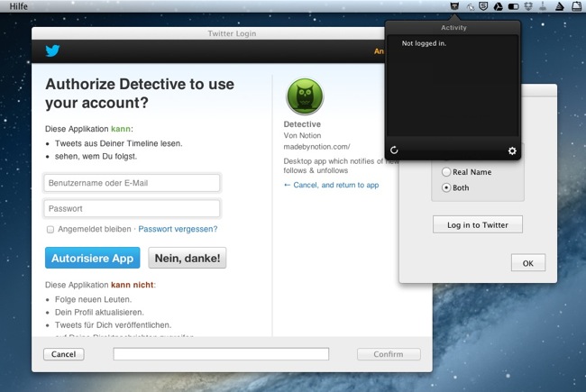Image resolution: width=586 pixels, height=392 pixels.
Task: Click the striped triangle menu bar icon
Action: (x=560, y=6)
